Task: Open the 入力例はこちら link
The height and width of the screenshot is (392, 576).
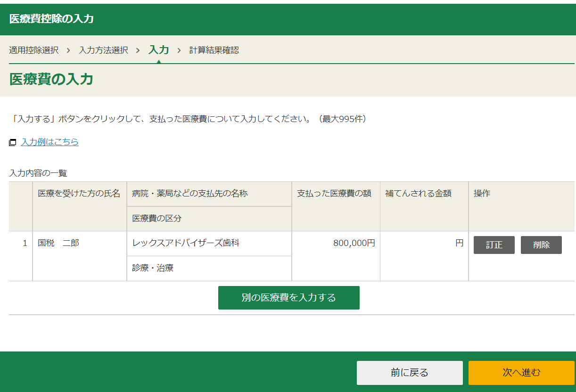Action: [49, 142]
